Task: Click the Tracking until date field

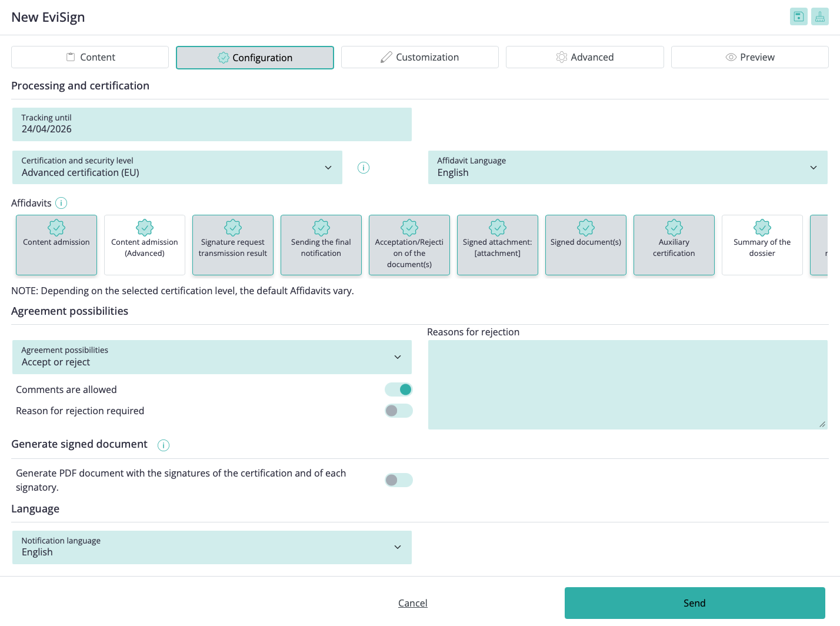Action: (x=212, y=124)
